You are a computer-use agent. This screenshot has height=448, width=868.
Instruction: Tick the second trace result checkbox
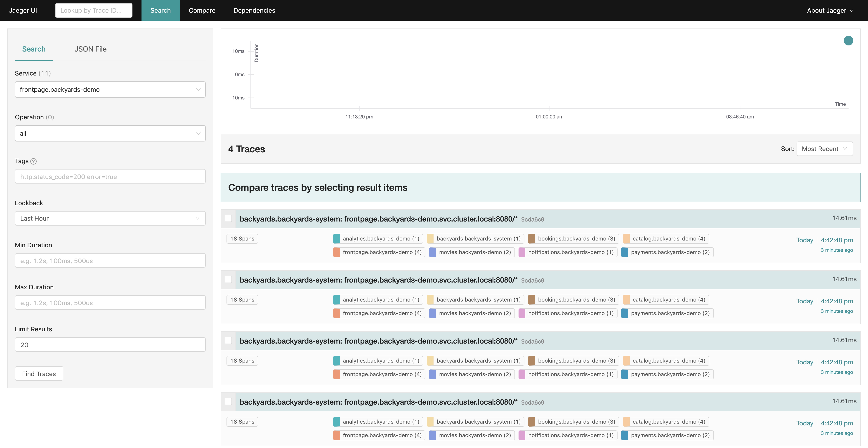[229, 280]
